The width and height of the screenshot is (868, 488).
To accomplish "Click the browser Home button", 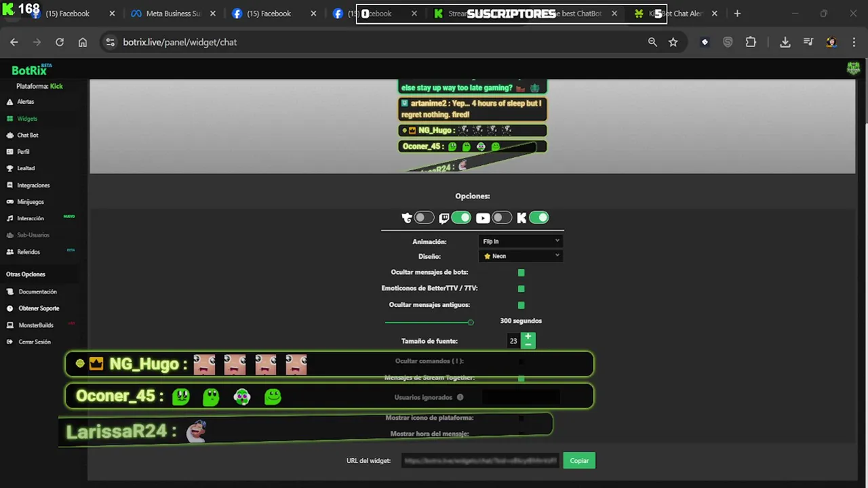I will point(83,42).
